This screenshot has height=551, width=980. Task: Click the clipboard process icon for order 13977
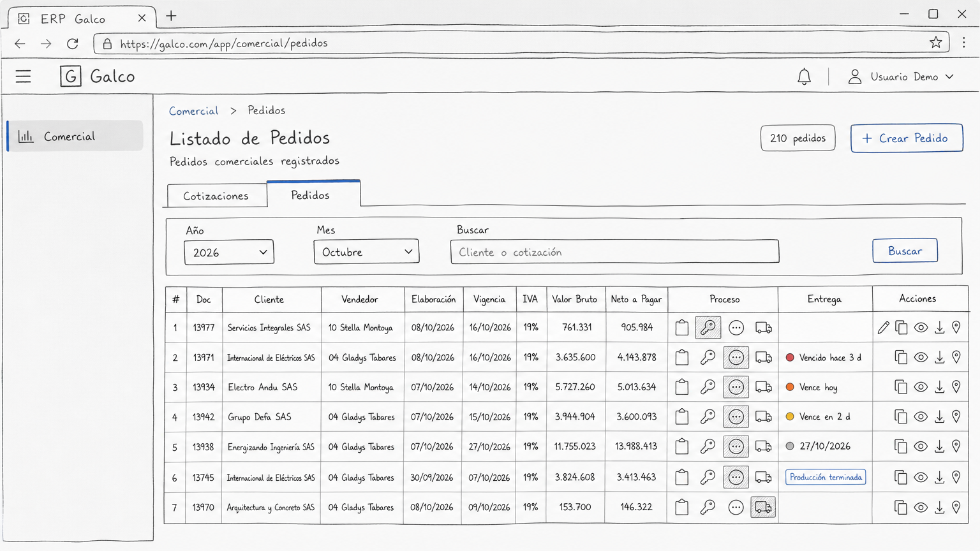click(x=682, y=328)
